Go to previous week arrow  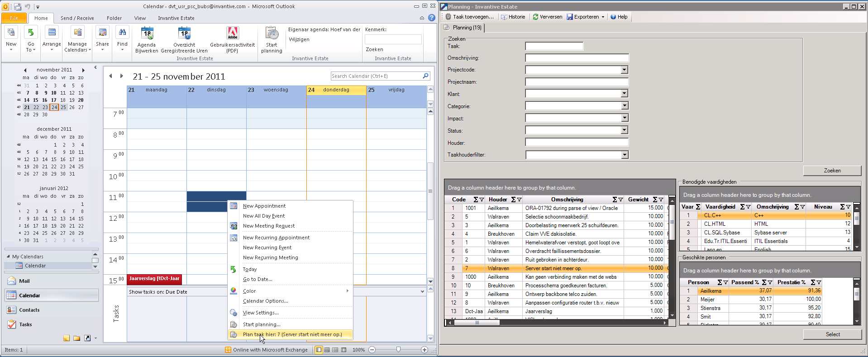pos(110,76)
